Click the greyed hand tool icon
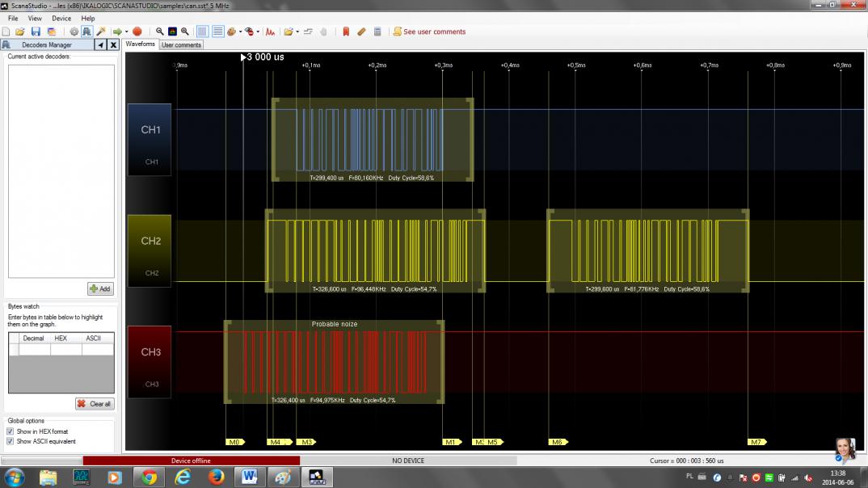The image size is (868, 488). point(324,32)
